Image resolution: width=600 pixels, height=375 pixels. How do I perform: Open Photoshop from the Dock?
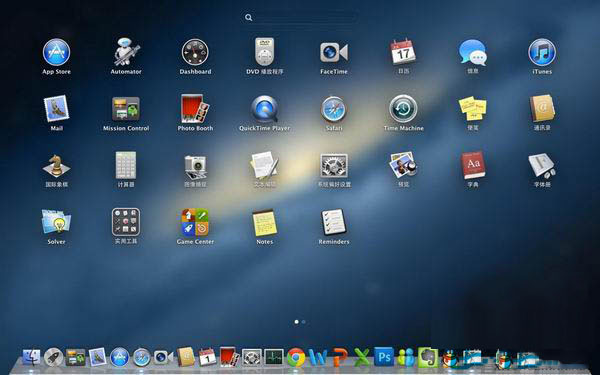point(384,357)
